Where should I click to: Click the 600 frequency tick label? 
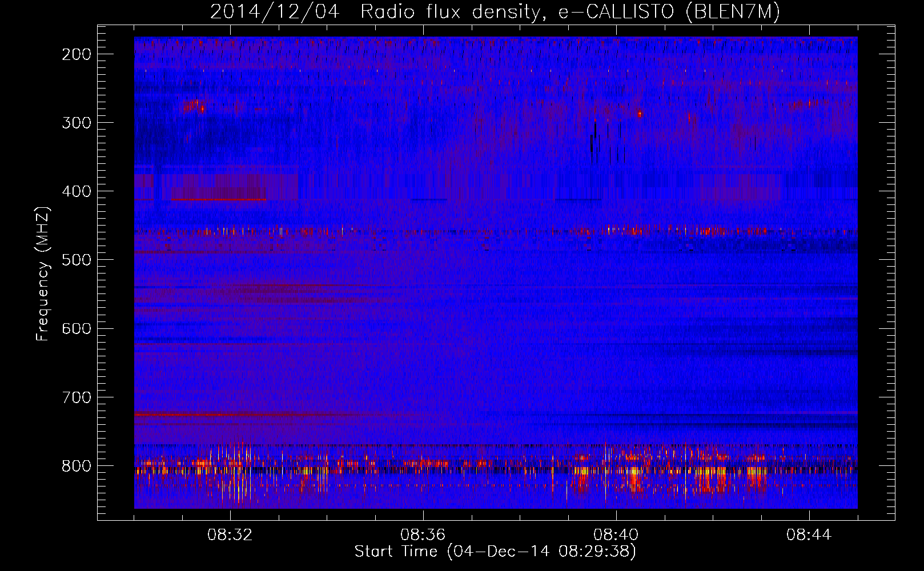click(x=77, y=328)
